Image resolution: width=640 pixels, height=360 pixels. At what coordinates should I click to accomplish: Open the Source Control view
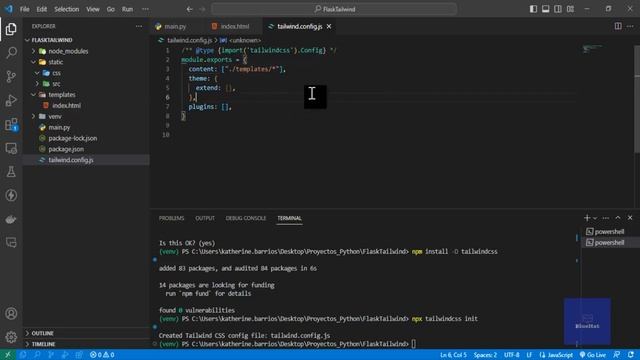click(11, 77)
